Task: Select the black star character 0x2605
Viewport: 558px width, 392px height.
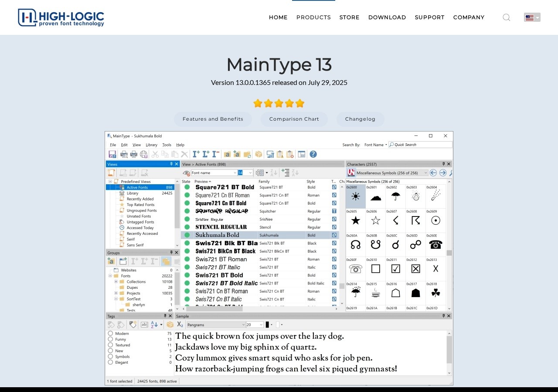Action: click(x=356, y=221)
